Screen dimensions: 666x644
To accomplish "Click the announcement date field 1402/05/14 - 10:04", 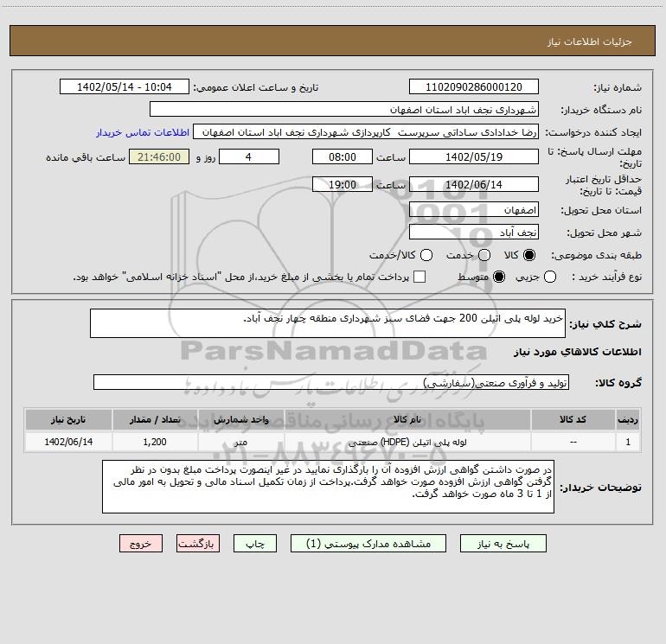I will click(x=125, y=87).
